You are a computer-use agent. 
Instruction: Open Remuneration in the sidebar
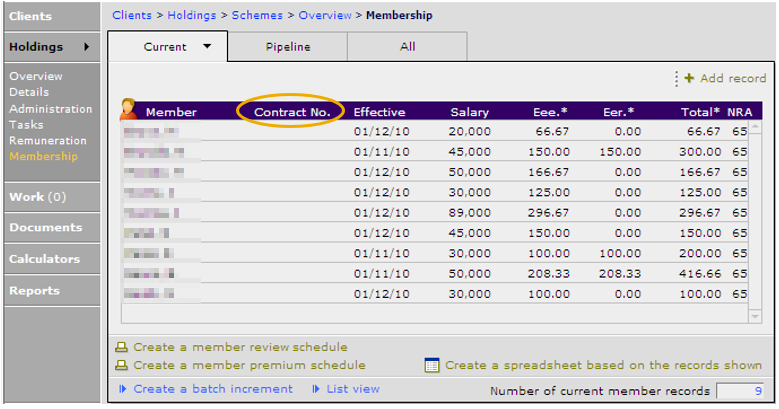pyautogui.click(x=48, y=141)
